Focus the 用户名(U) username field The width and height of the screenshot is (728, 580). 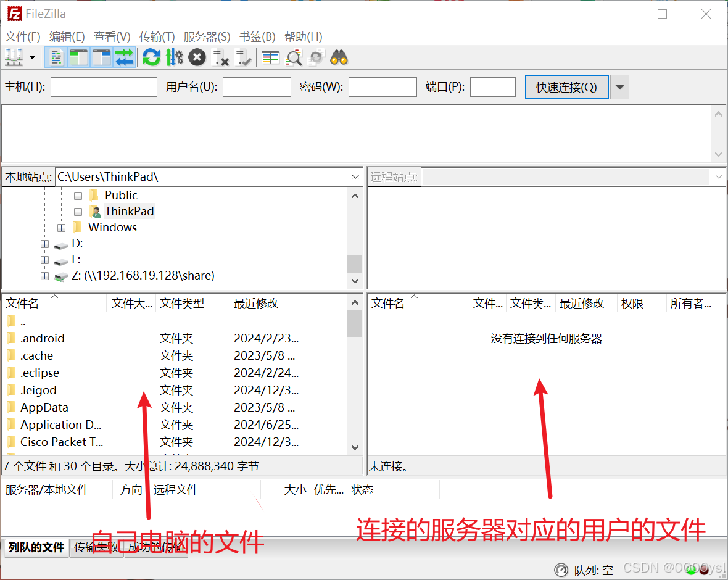tap(257, 87)
